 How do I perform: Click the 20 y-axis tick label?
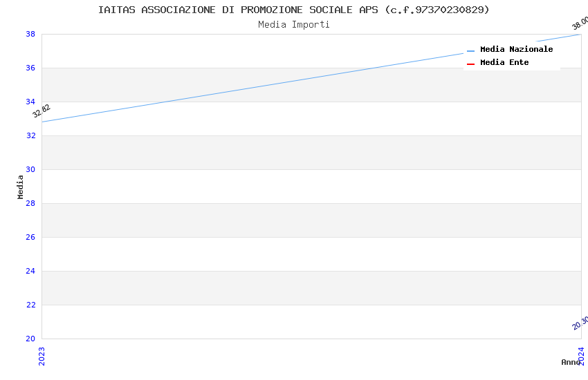(x=30, y=339)
